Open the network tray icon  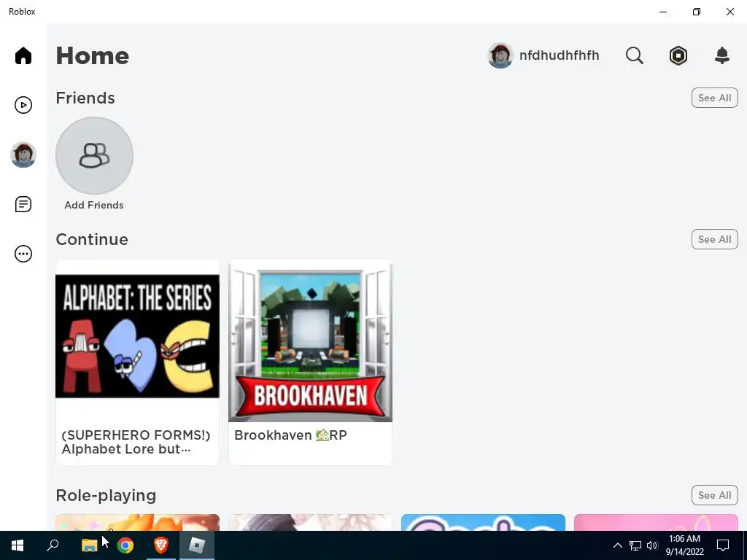pos(635,545)
